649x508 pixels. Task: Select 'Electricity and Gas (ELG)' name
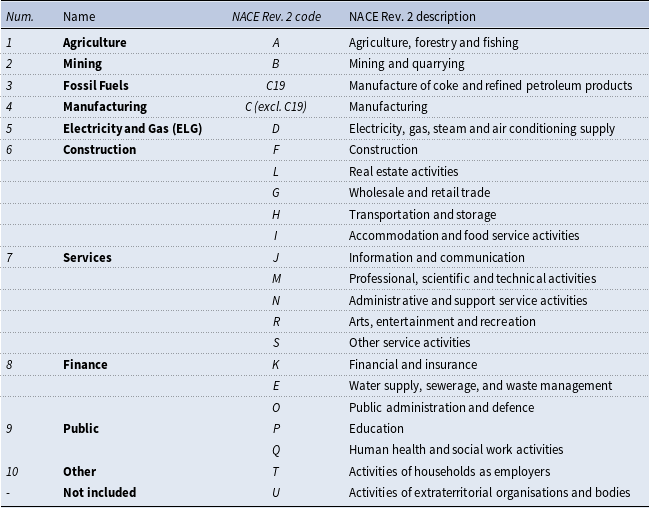(x=132, y=128)
